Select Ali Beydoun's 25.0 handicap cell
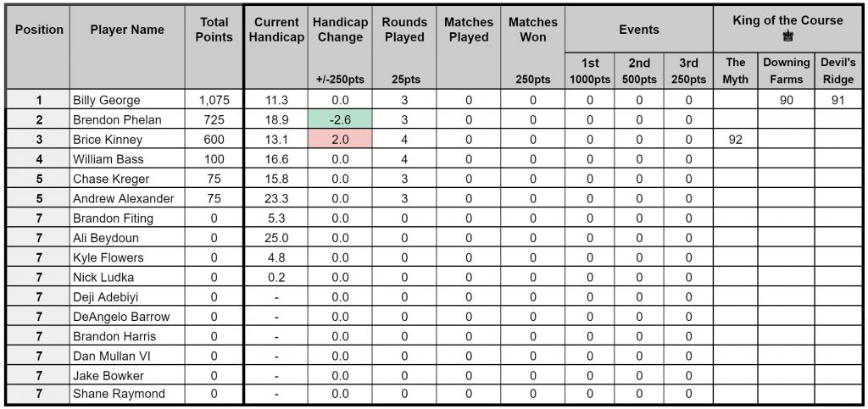The height and width of the screenshot is (409, 868). (x=276, y=238)
